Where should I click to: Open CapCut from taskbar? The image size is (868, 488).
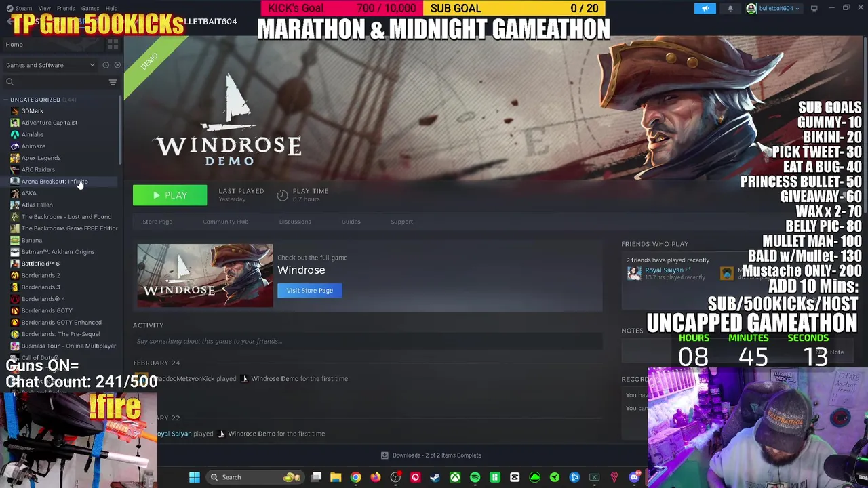pyautogui.click(x=515, y=477)
